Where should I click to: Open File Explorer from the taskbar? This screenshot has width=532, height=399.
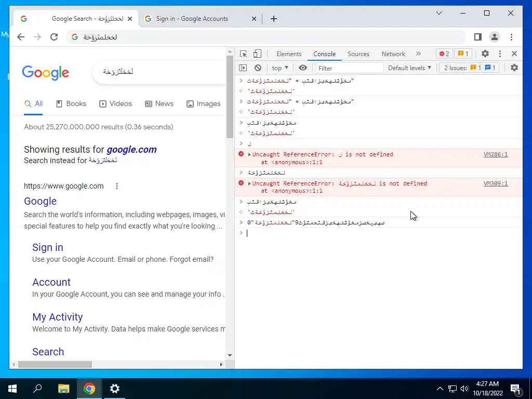[63, 389]
